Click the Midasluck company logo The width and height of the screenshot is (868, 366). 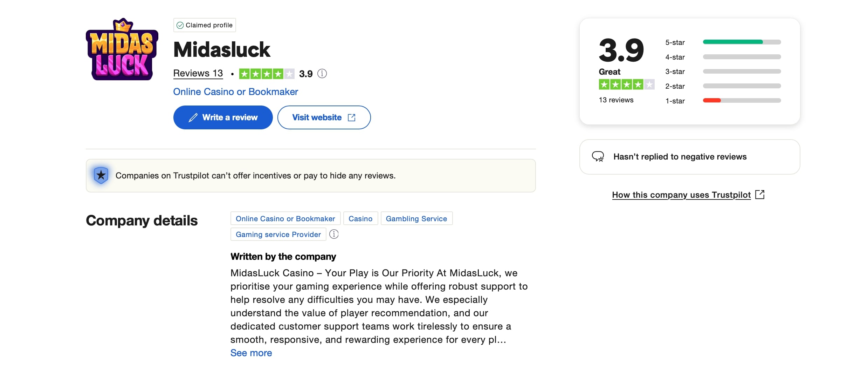point(122,49)
